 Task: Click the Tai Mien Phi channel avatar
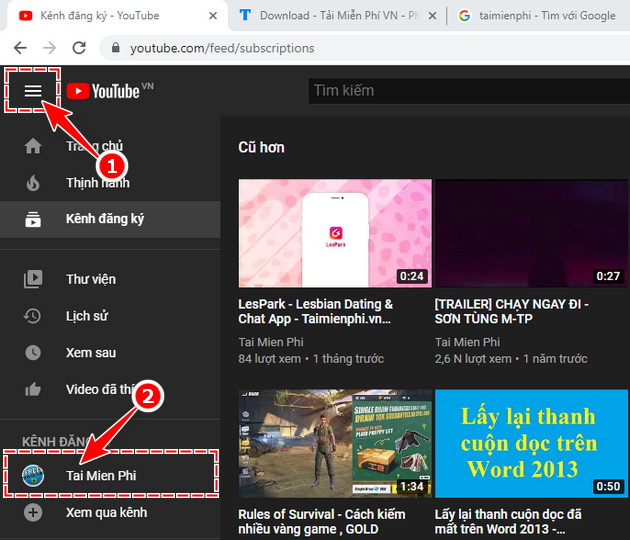[x=33, y=476]
